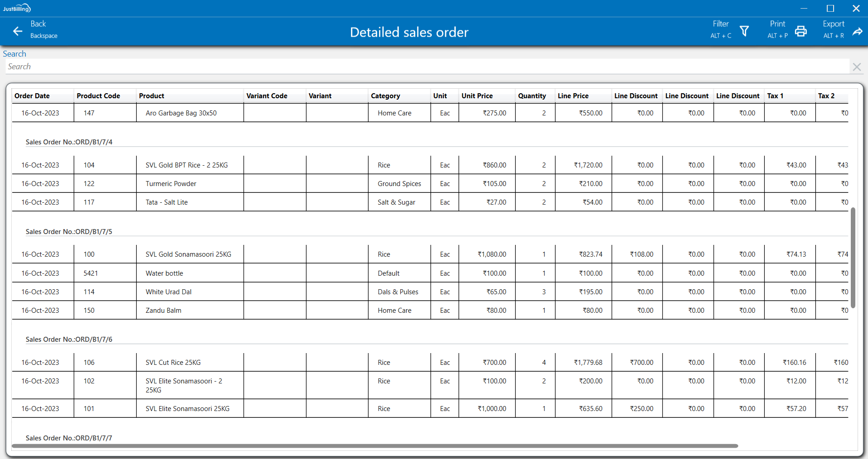Click the Category column header
This screenshot has height=459, width=868.
click(x=385, y=96)
